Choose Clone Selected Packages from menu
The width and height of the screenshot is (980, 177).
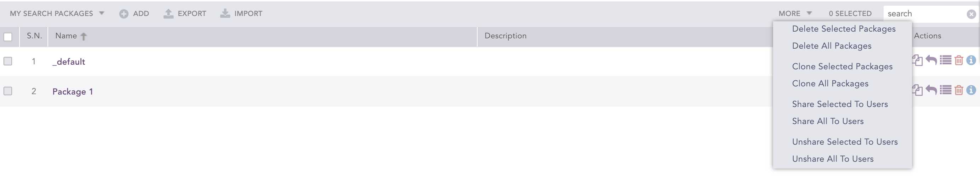(x=842, y=66)
